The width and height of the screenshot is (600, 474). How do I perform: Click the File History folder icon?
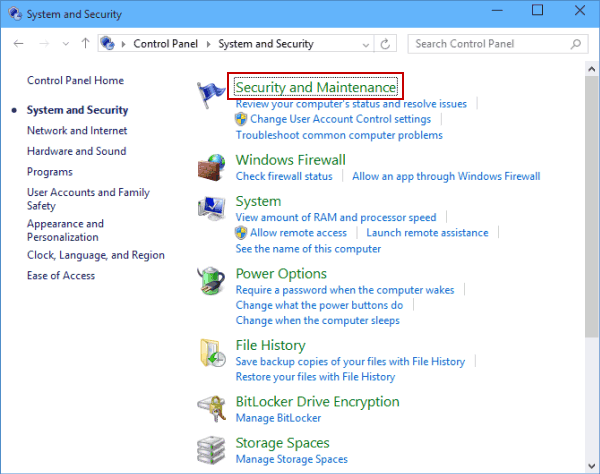212,353
